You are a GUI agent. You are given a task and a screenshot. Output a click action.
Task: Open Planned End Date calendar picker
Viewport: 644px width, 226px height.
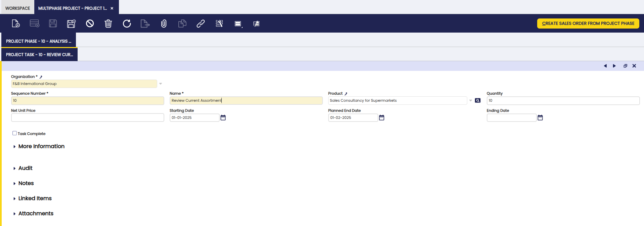[382, 118]
